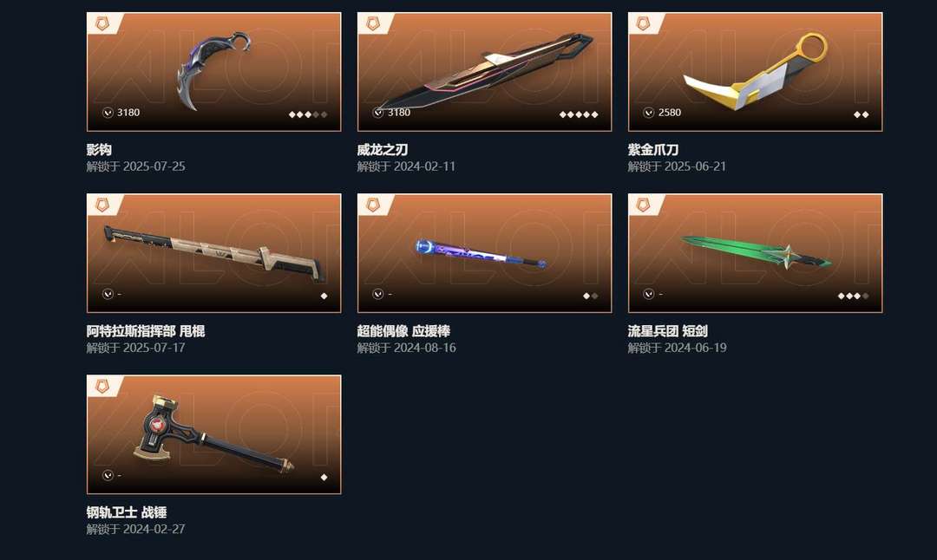Click the badge icon on 钢轨卫士 战锤 card
This screenshot has width=937, height=560.
point(102,387)
